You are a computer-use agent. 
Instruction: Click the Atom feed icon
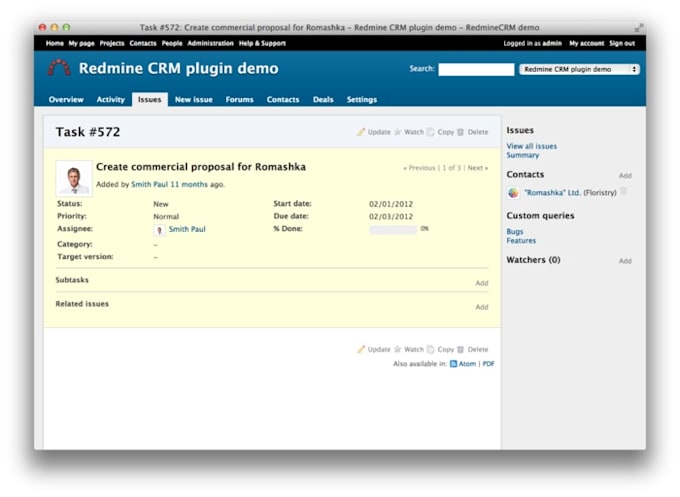click(x=453, y=364)
